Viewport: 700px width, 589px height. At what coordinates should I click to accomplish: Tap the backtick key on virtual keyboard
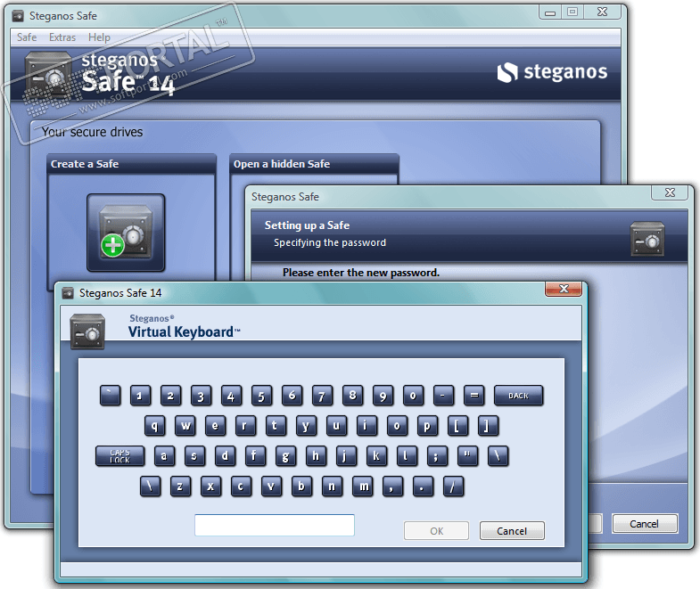pos(111,396)
